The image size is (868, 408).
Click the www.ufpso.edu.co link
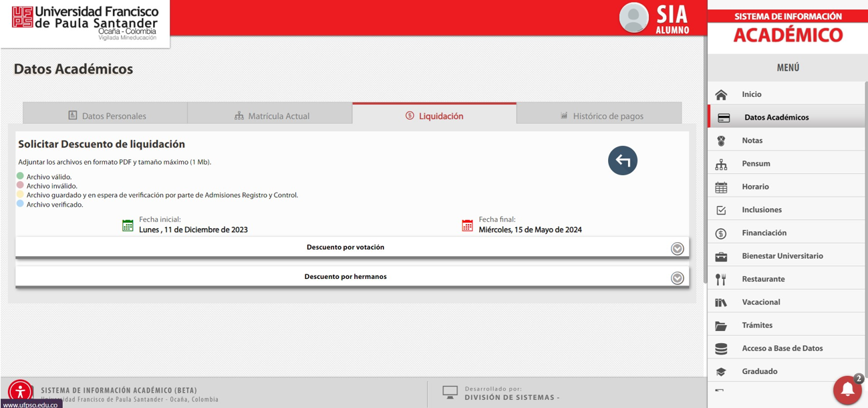[x=30, y=404]
